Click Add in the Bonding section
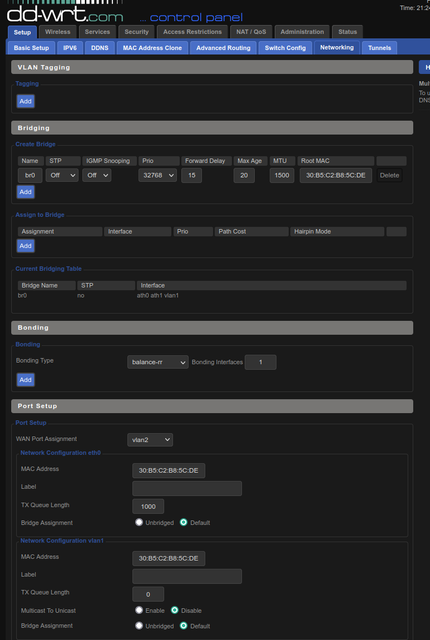 (x=25, y=380)
